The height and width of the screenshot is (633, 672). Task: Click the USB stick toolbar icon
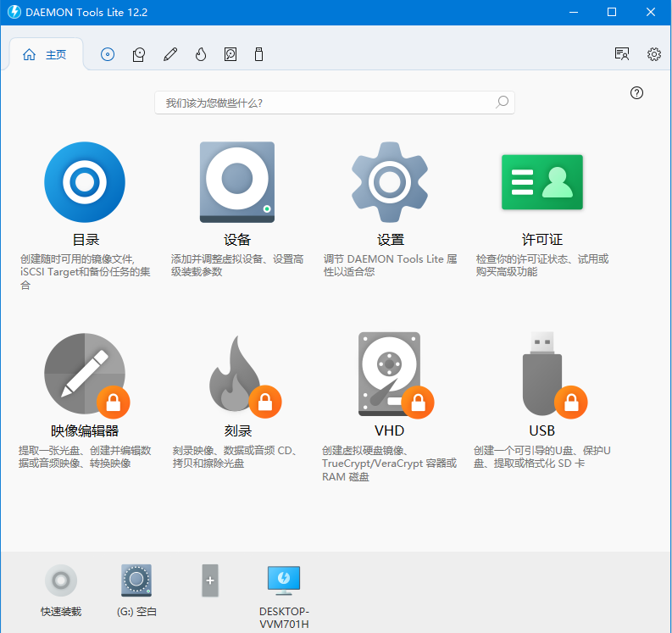(x=259, y=54)
